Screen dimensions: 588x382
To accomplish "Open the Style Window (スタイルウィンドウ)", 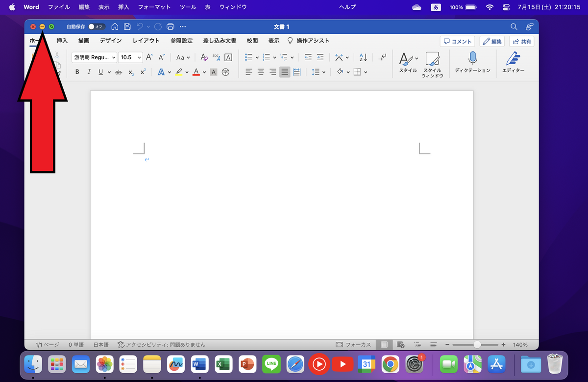I will pyautogui.click(x=432, y=65).
